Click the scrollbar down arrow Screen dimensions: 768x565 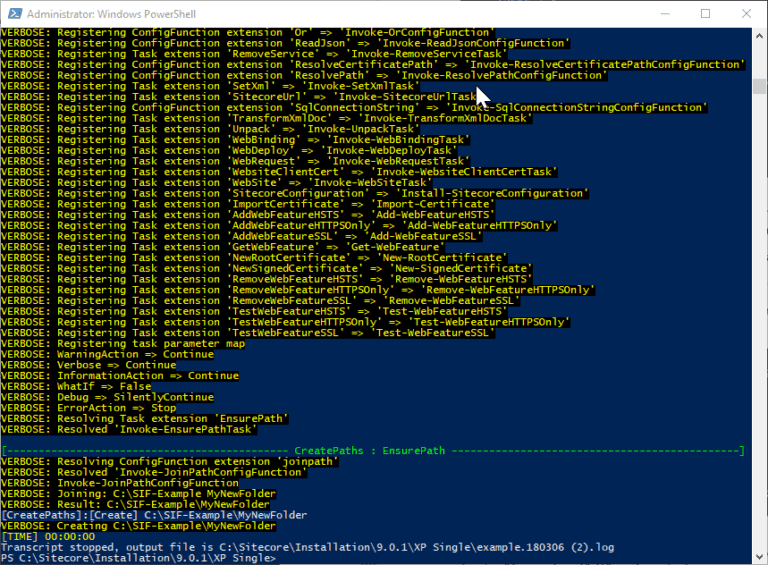coord(759,556)
